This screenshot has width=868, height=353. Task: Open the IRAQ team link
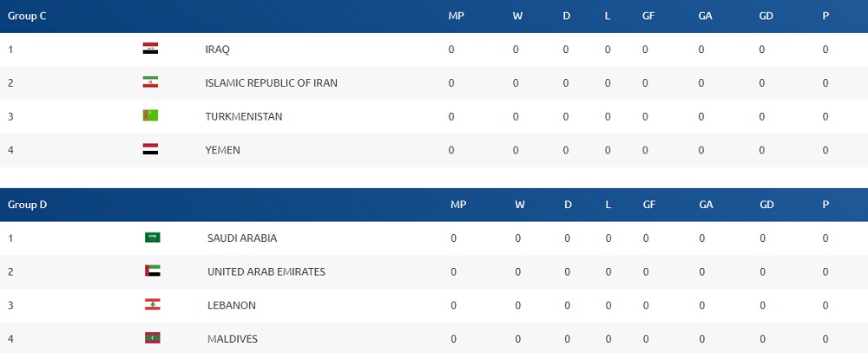[x=217, y=49]
